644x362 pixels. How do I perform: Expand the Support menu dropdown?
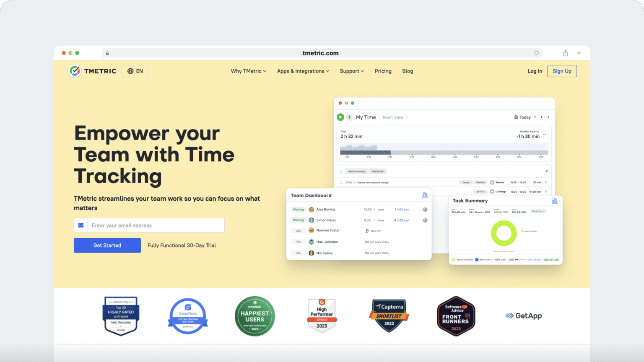[351, 71]
